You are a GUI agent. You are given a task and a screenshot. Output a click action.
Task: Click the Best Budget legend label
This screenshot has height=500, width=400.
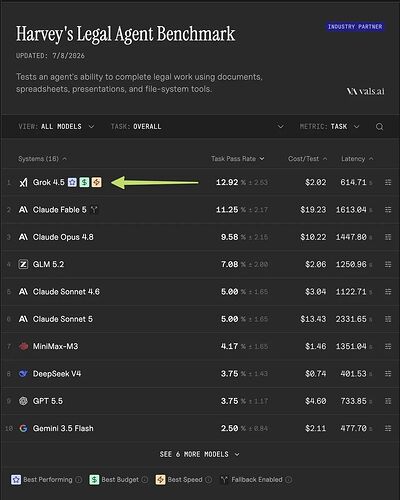120,480
